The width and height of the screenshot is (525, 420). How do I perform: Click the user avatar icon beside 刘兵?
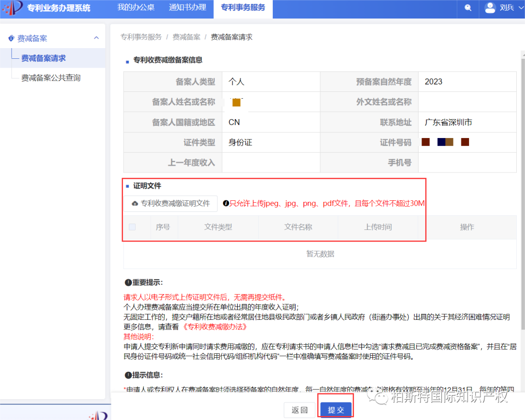pos(490,8)
